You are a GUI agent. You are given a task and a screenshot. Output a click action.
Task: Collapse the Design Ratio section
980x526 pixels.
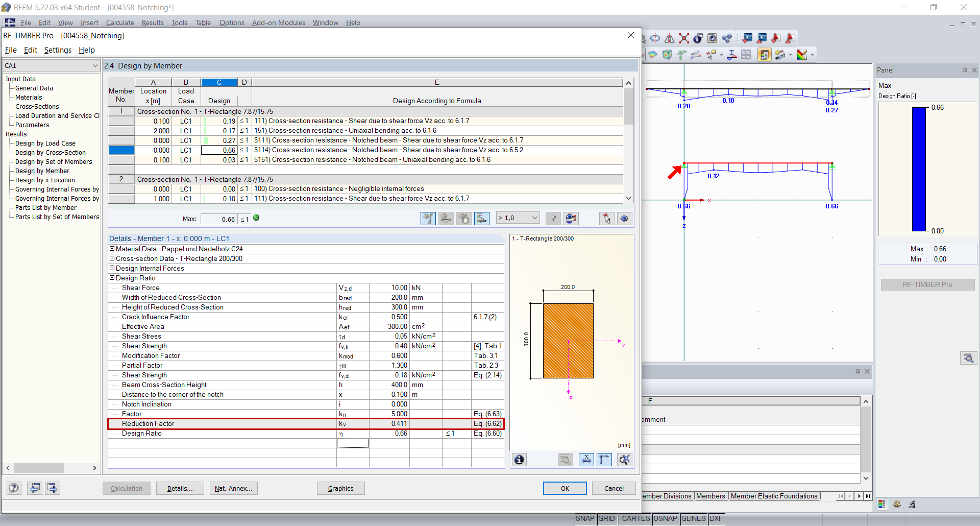click(x=112, y=278)
